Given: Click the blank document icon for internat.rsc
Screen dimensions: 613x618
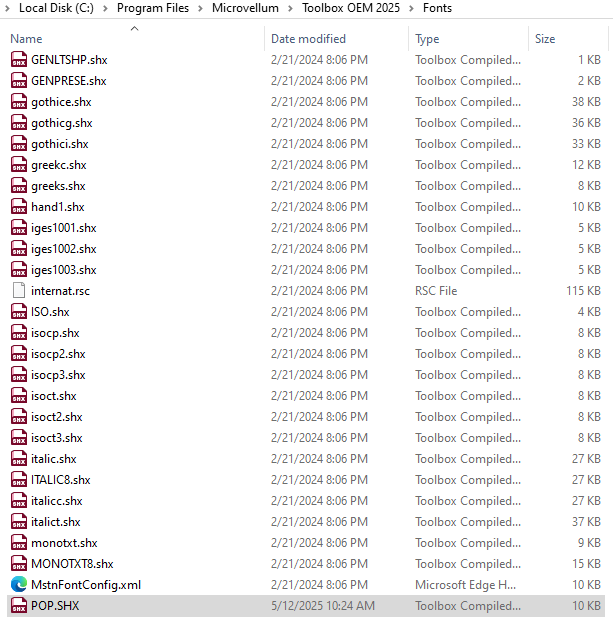Looking at the screenshot, I should point(19,291).
